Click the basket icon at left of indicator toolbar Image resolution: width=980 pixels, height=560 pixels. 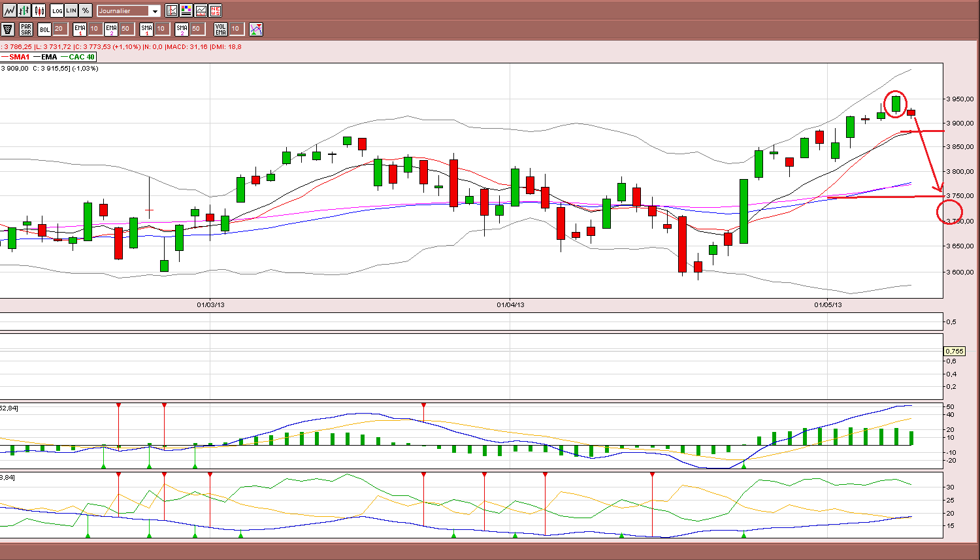pyautogui.click(x=8, y=29)
